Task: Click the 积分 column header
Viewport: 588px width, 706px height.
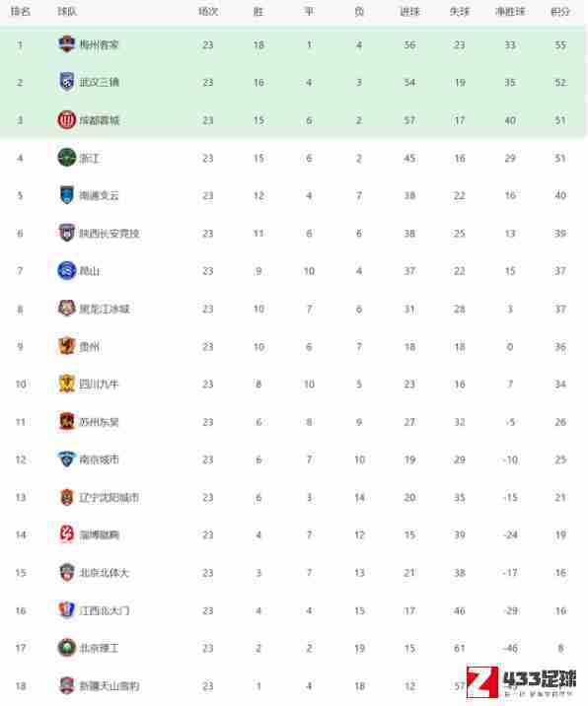Action: click(560, 12)
